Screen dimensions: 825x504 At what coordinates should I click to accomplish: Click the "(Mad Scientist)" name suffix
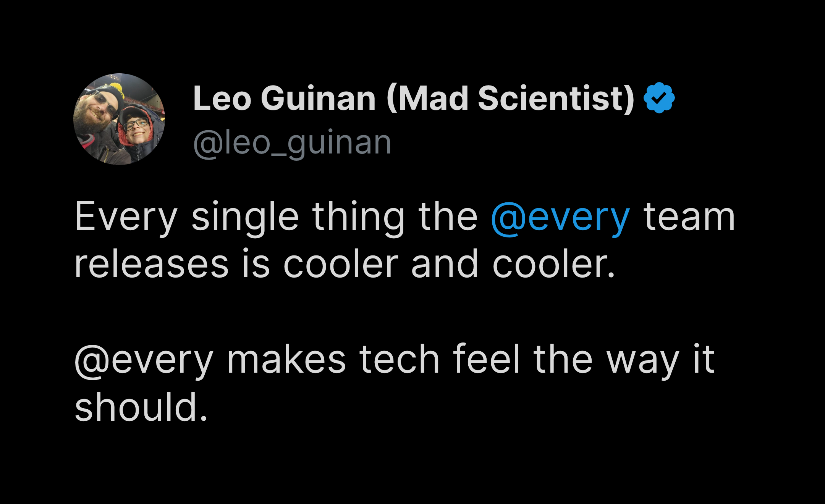(510, 99)
